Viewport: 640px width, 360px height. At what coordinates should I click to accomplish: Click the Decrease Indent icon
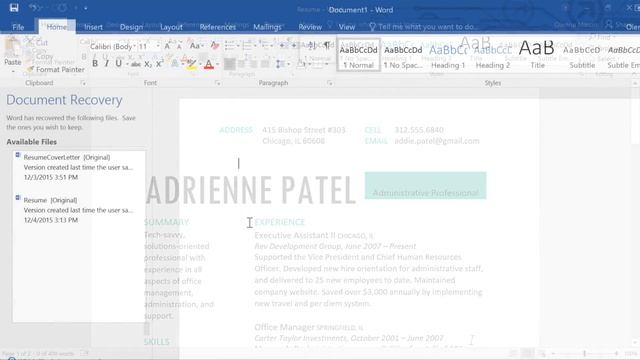pos(282,46)
